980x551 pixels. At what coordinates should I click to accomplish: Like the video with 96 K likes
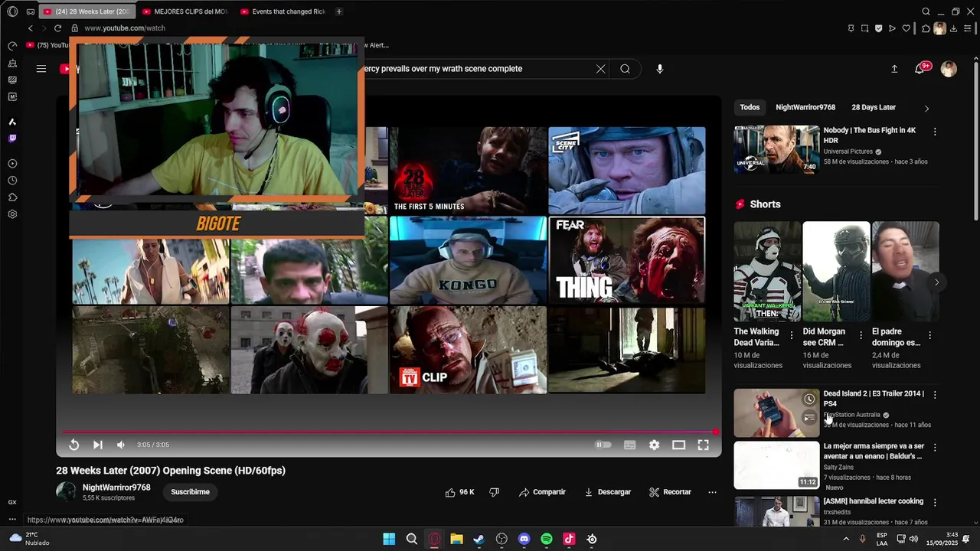pyautogui.click(x=459, y=492)
